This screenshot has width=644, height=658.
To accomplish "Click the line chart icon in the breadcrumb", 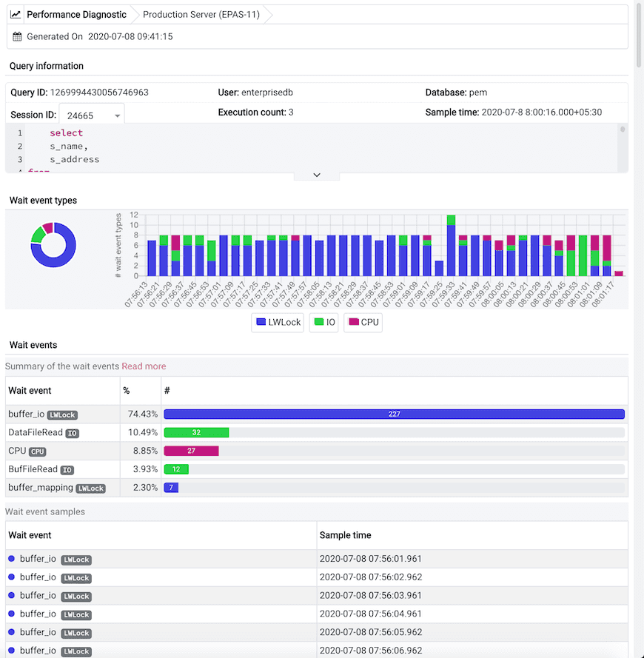I will [16, 13].
